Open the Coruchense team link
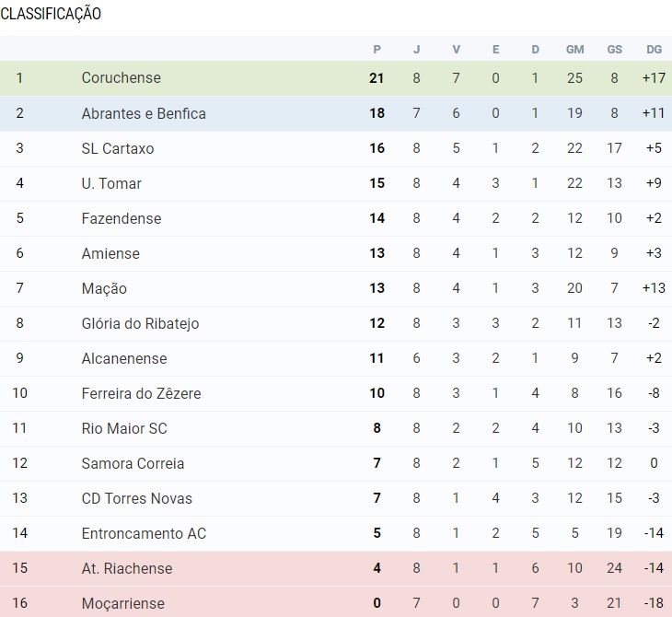The width and height of the screenshot is (672, 617). 121,78
